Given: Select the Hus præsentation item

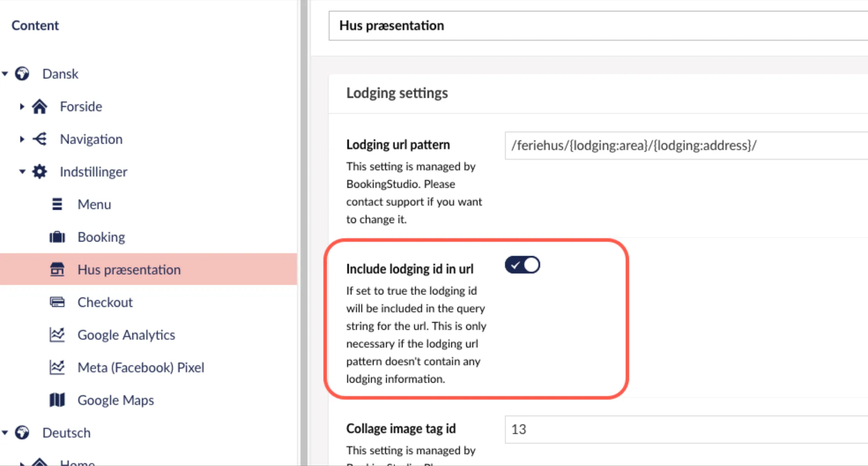Looking at the screenshot, I should (129, 270).
